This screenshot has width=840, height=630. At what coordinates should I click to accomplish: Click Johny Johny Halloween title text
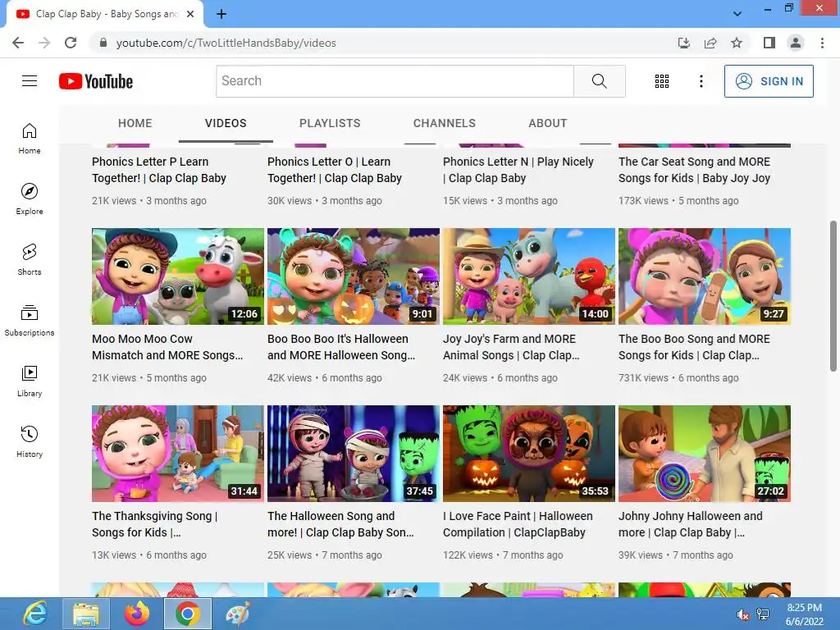pos(691,524)
